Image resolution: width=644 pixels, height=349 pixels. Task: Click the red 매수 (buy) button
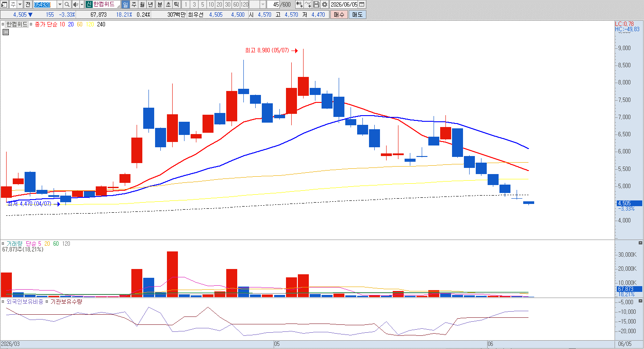tap(339, 15)
